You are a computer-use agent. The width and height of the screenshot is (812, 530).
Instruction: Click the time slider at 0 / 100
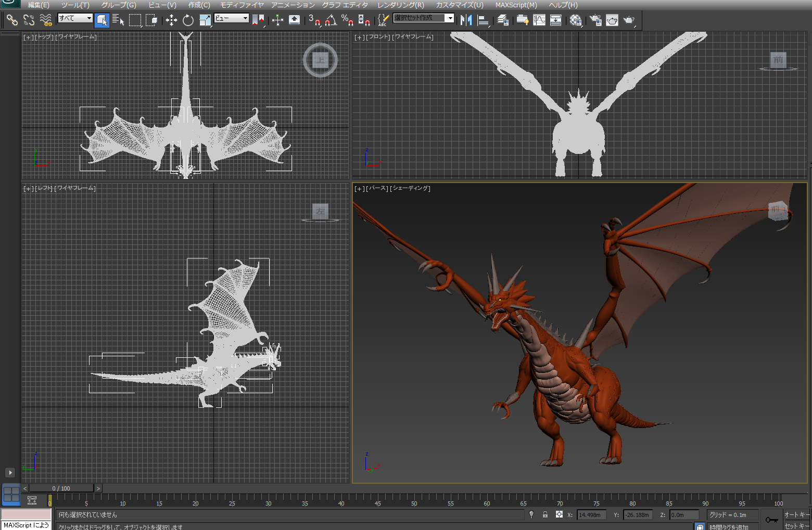point(61,488)
